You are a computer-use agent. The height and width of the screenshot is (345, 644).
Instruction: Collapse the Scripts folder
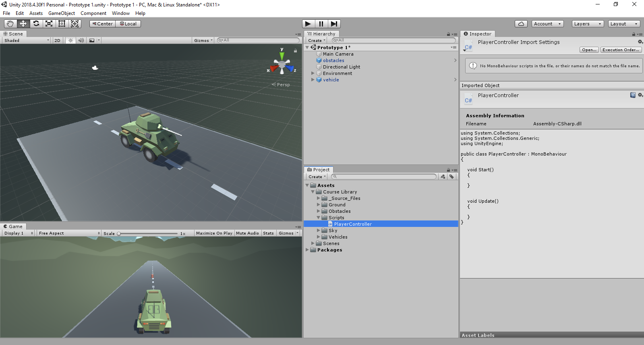click(319, 218)
